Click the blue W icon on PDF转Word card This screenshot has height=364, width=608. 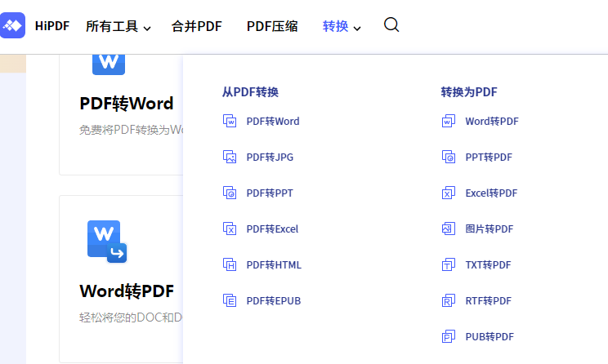pos(109,64)
